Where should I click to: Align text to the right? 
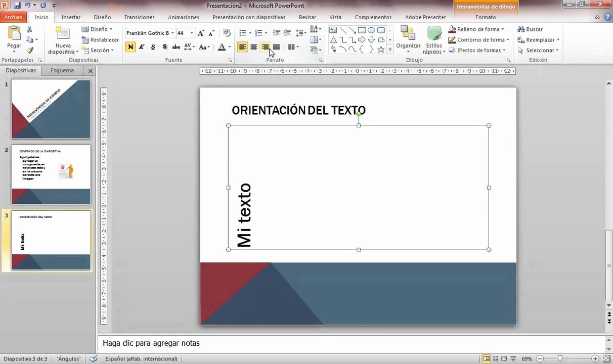pyautogui.click(x=265, y=47)
